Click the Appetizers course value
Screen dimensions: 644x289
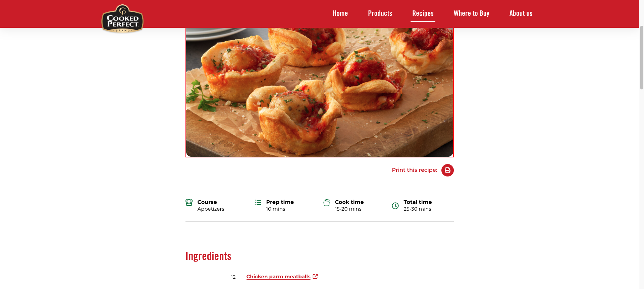211,209
